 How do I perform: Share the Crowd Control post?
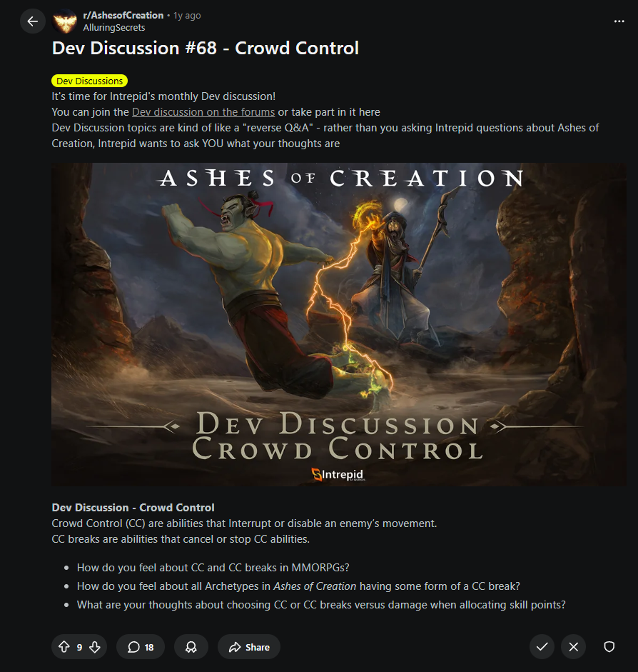[249, 647]
